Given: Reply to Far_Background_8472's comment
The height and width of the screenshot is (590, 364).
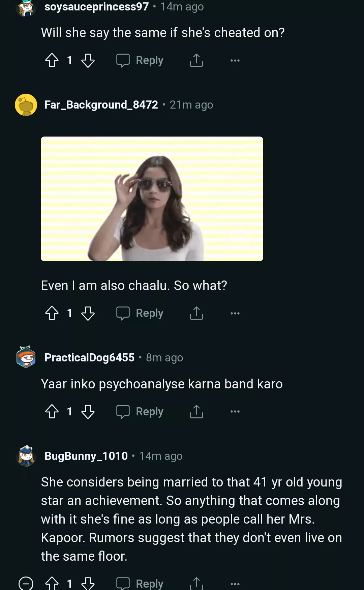Looking at the screenshot, I should click(x=140, y=313).
